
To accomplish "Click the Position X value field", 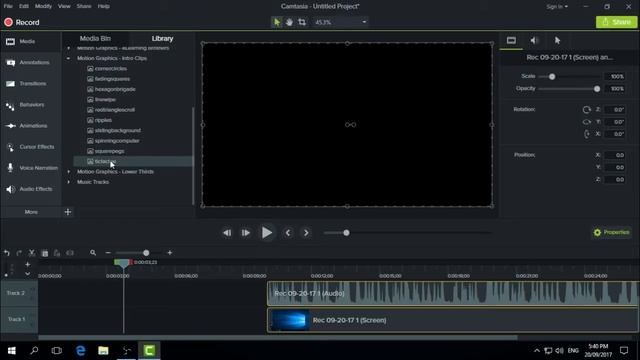I will coord(615,156).
